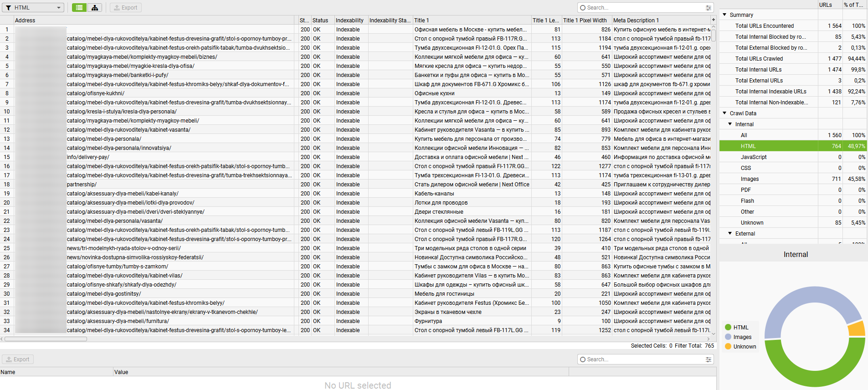Select the PDF row in Crawl Data
This screenshot has height=390, width=868.
click(793, 190)
